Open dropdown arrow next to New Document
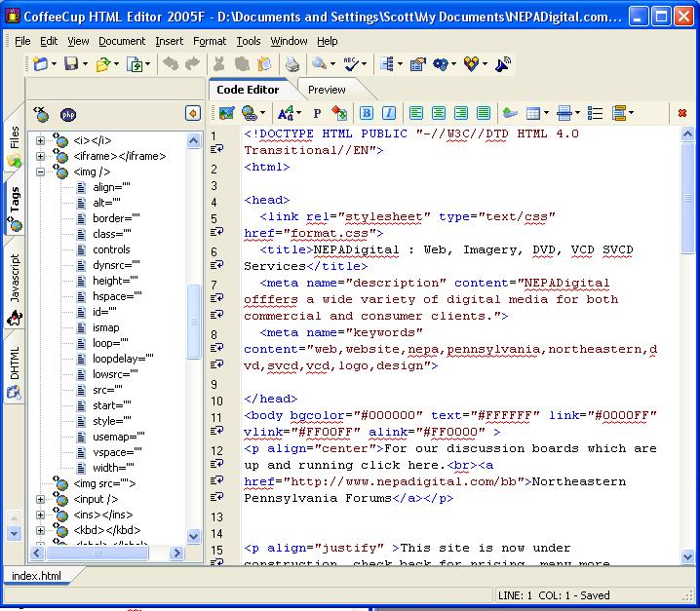The width and height of the screenshot is (700, 611). [x=54, y=64]
